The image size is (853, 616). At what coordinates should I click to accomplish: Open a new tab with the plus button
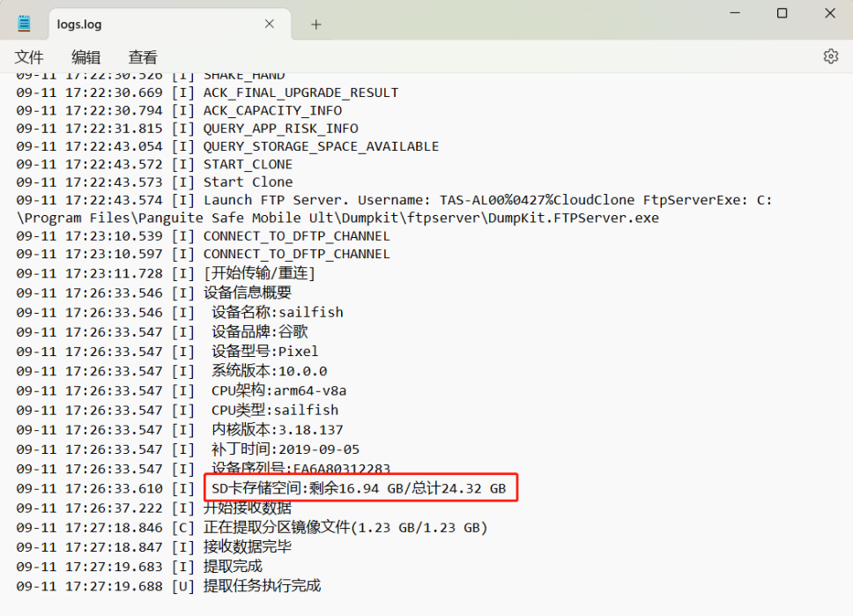click(315, 24)
